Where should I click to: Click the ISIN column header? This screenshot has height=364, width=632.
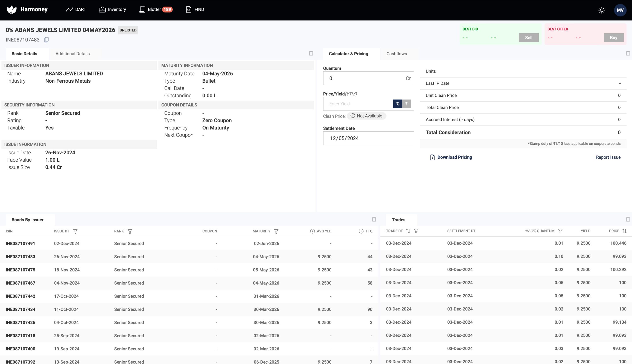point(9,231)
